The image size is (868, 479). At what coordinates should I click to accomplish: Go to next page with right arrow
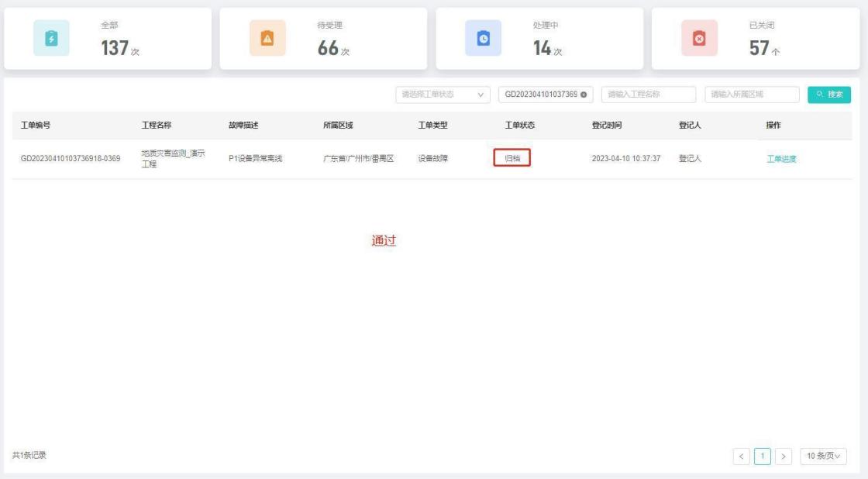click(x=784, y=456)
